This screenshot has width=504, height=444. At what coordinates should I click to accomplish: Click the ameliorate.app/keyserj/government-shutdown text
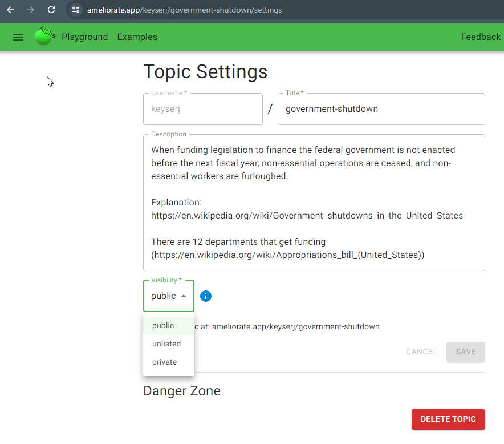point(296,326)
